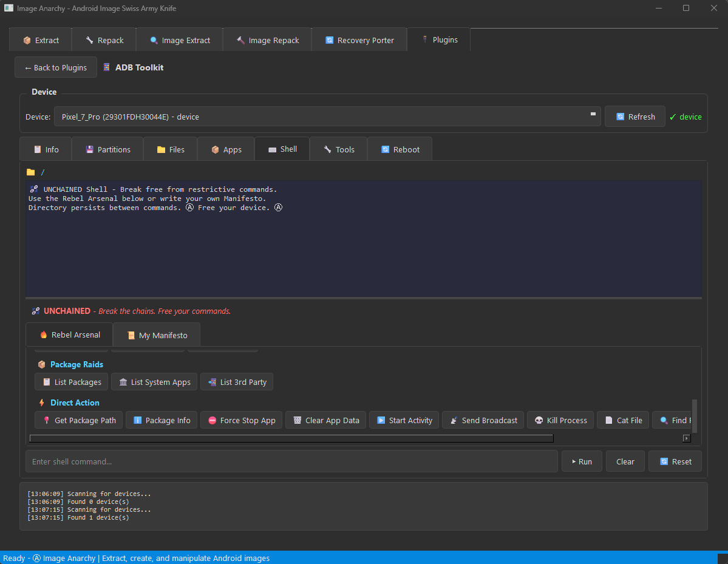The height and width of the screenshot is (564, 728).
Task: Open List Packages in Package Raids
Action: click(71, 382)
